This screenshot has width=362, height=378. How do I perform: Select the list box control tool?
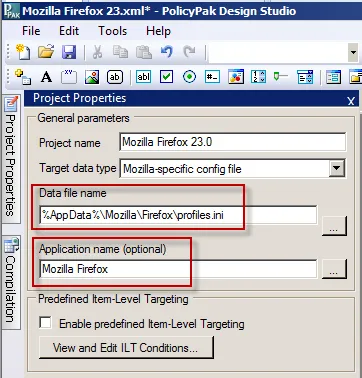333,77
